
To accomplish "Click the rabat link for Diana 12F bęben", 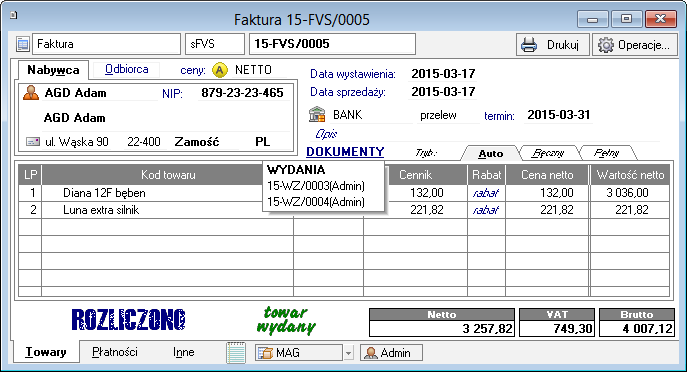I will tap(485, 193).
